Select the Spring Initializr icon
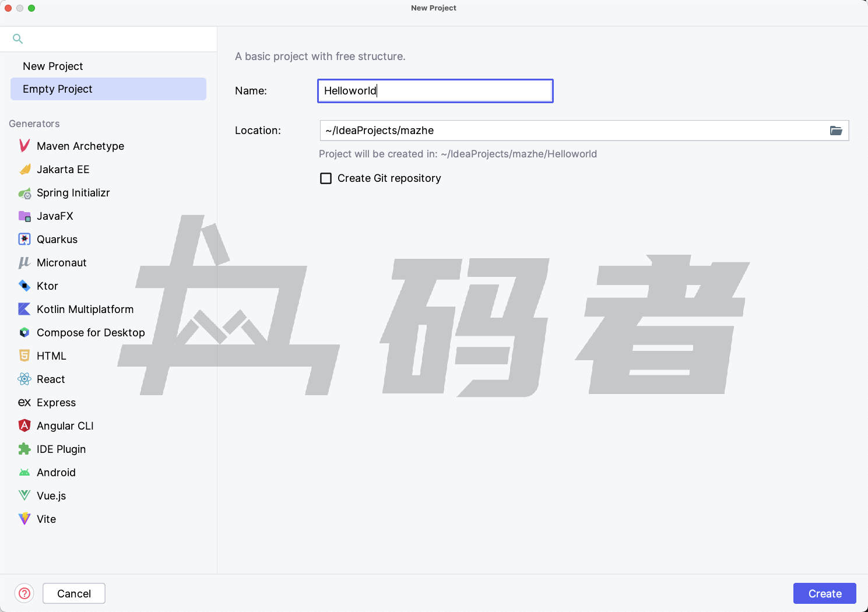The height and width of the screenshot is (612, 868). pos(24,193)
